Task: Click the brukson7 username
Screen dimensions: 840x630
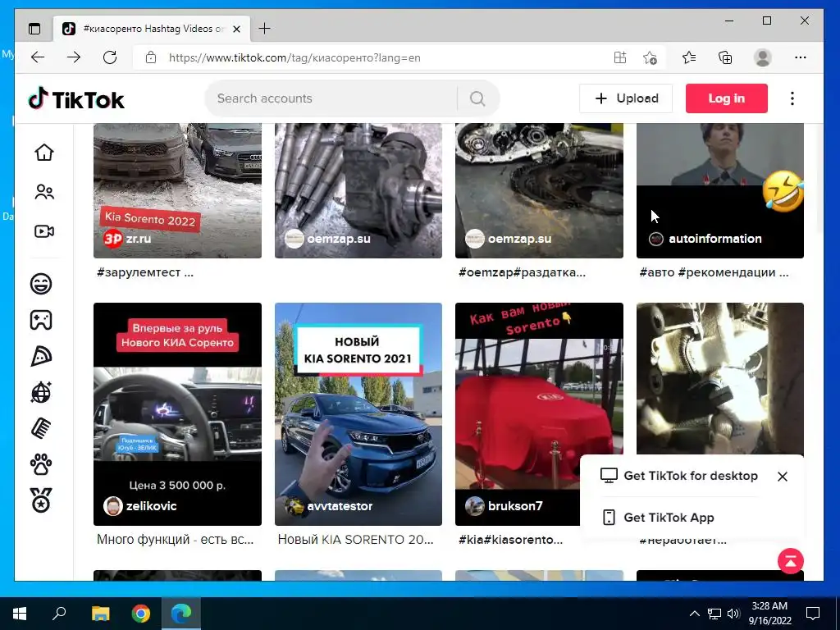Action: [515, 505]
